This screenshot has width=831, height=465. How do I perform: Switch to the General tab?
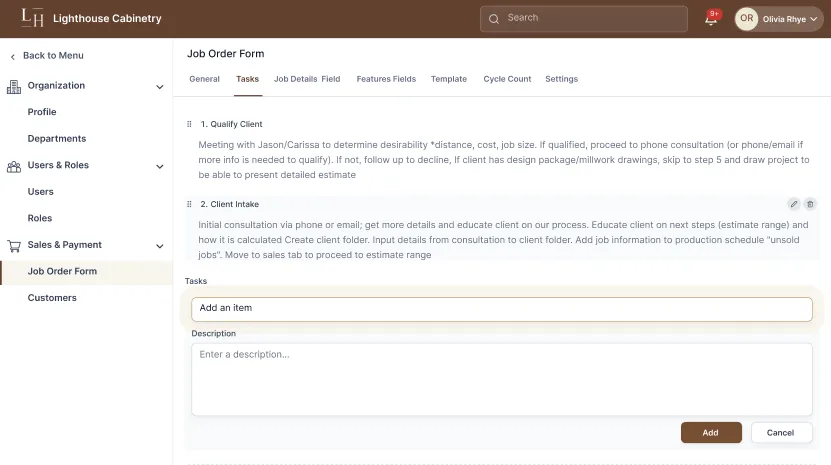204,79
